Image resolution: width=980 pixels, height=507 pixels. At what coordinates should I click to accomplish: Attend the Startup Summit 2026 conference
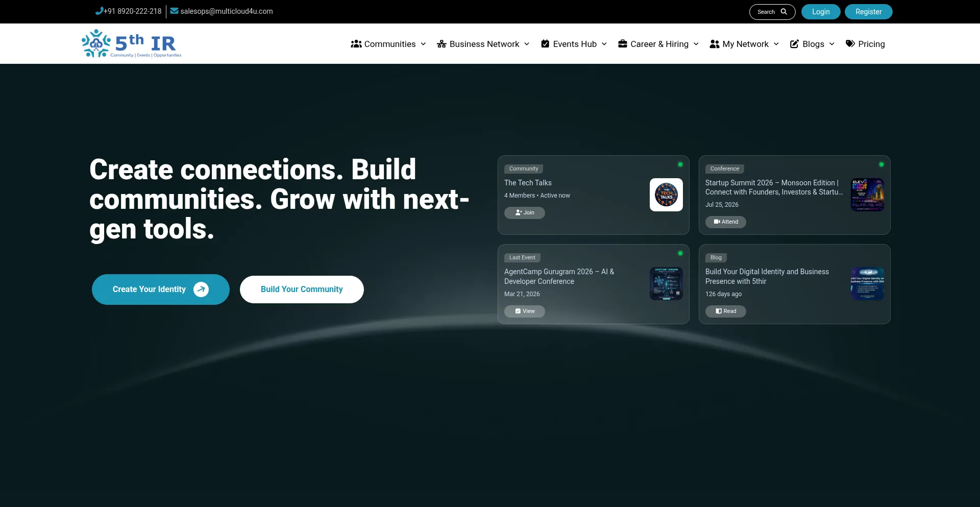pyautogui.click(x=726, y=222)
